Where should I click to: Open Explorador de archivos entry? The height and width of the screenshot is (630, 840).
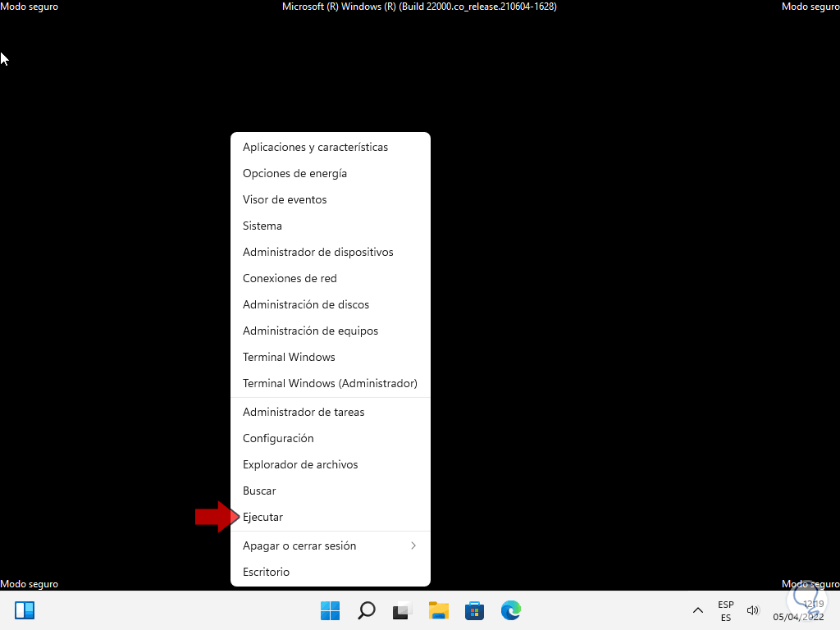coord(331,464)
